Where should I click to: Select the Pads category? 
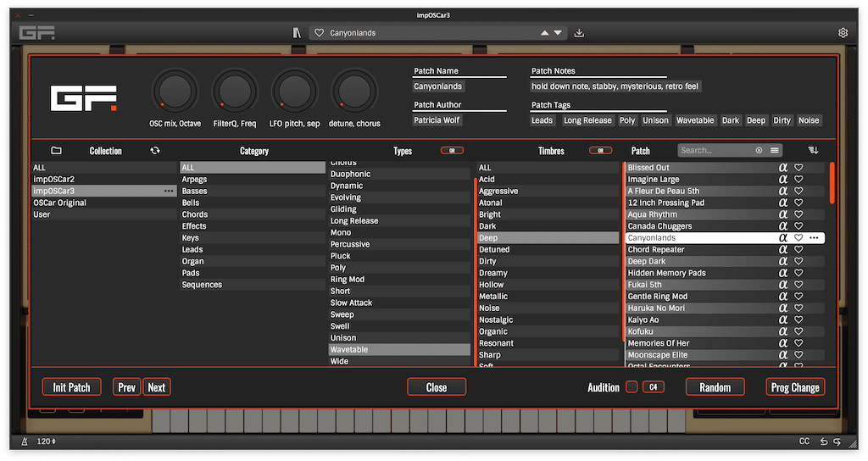(252, 273)
